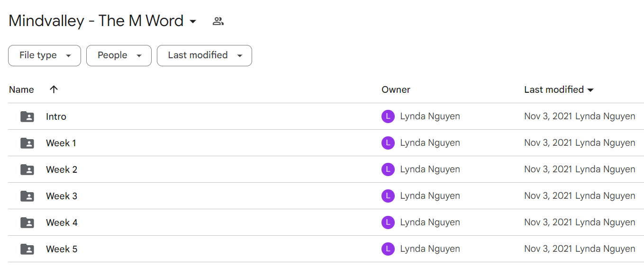Click the shared folder icon for Intro
Screen dimensions: 644x275
pyautogui.click(x=27, y=116)
